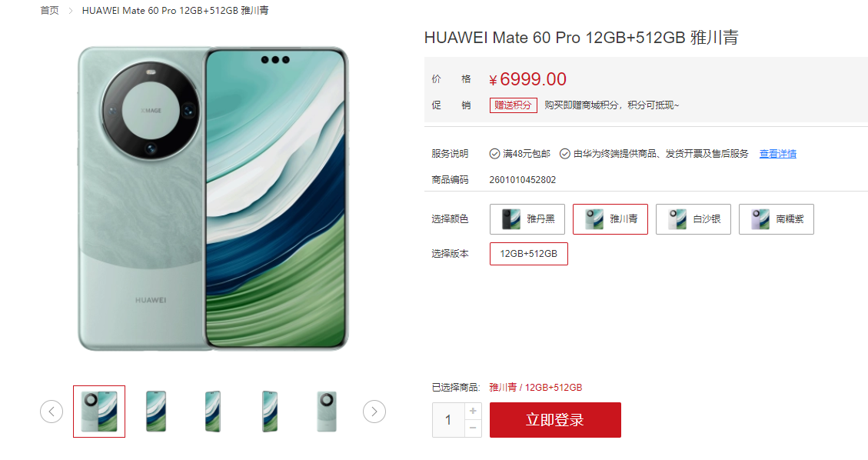Screen dimensions: 868x460
Task: Show next product thumbnails with right arrow
Action: [x=374, y=412]
